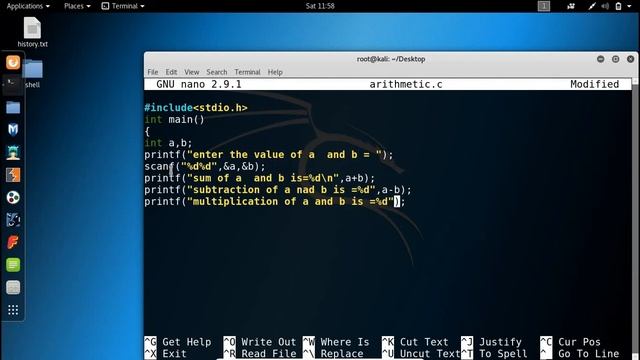
Task: Launch Armitage from the dock
Action: (x=13, y=152)
